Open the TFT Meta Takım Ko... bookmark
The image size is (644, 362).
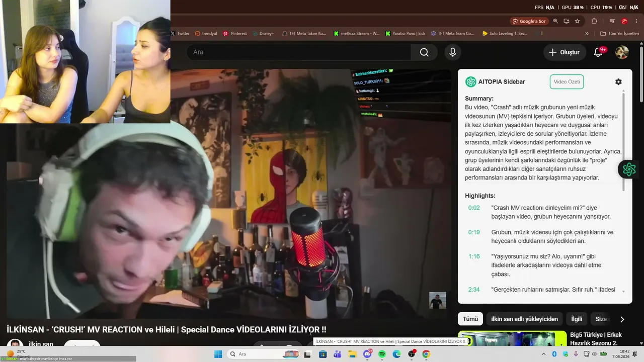tap(304, 34)
